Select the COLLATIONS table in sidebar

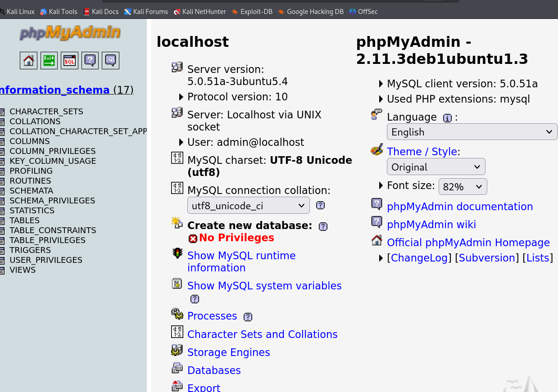35,122
